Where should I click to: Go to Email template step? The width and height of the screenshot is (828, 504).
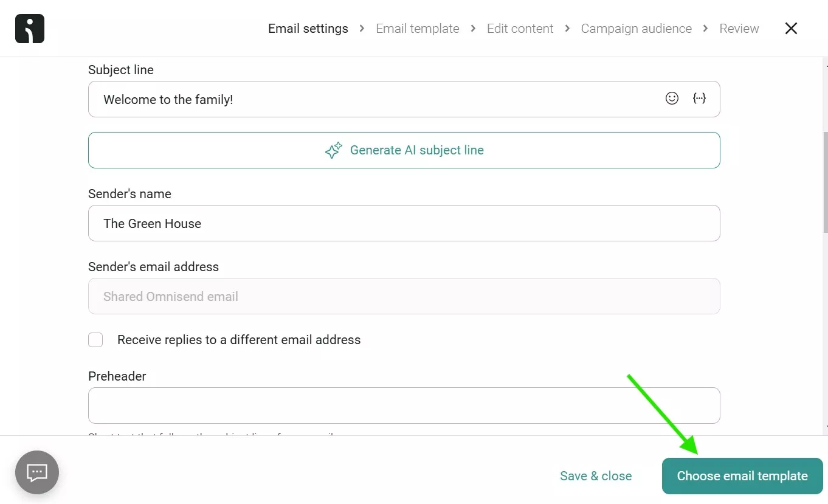click(x=418, y=29)
